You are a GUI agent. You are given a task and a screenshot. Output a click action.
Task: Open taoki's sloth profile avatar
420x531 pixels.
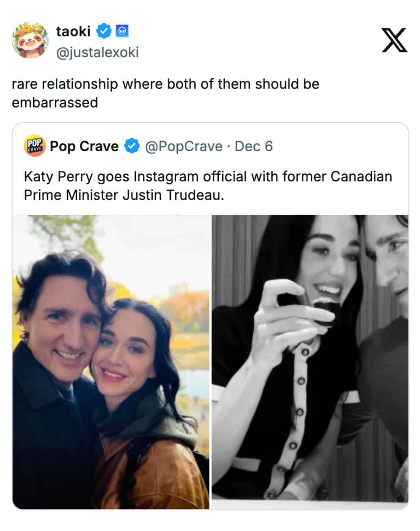coord(30,40)
